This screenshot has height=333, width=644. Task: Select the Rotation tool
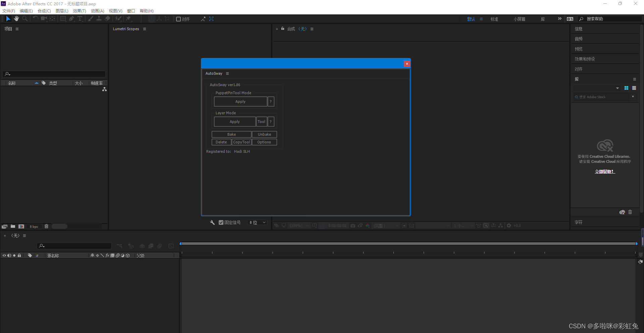pyautogui.click(x=36, y=19)
